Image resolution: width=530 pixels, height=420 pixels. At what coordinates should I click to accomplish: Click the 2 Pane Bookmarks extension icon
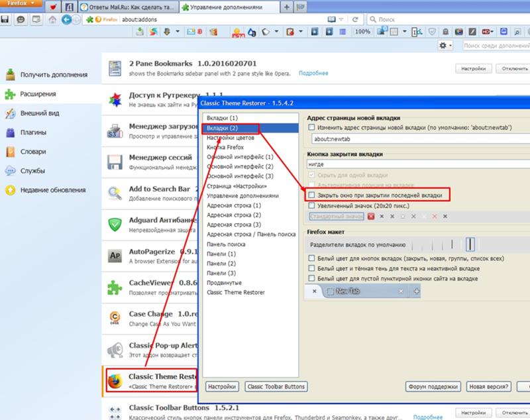pyautogui.click(x=115, y=68)
